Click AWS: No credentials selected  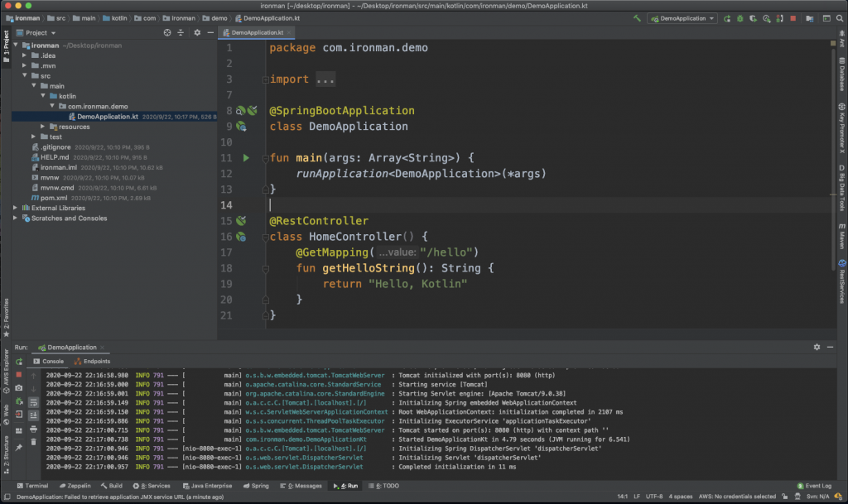[x=737, y=497]
